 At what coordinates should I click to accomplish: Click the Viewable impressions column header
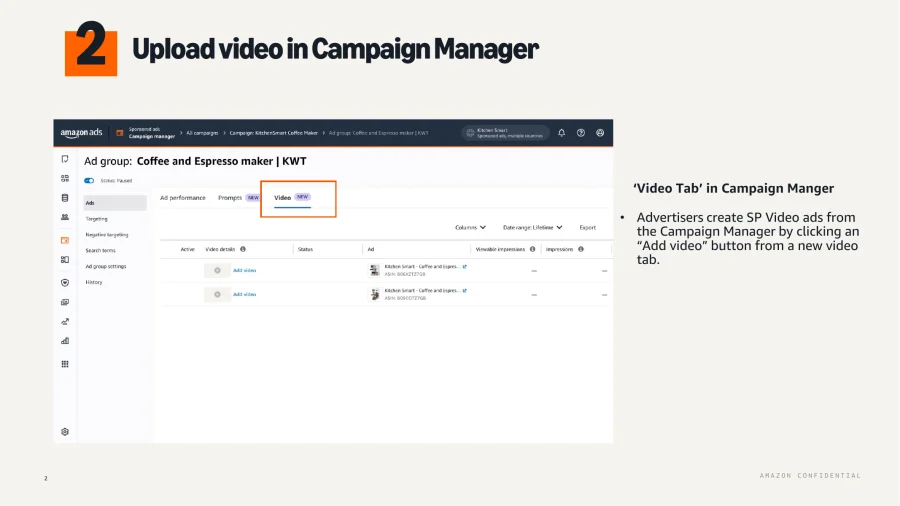coord(500,249)
